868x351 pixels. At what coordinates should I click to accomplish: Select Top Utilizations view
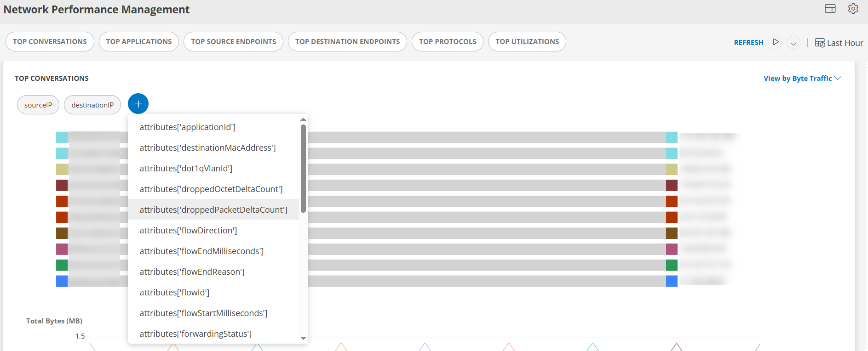527,42
